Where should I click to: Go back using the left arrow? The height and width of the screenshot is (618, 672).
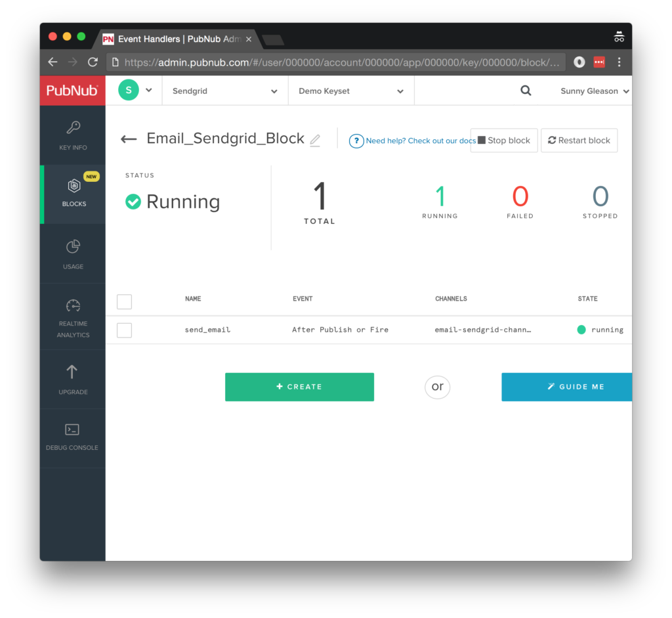(x=129, y=139)
